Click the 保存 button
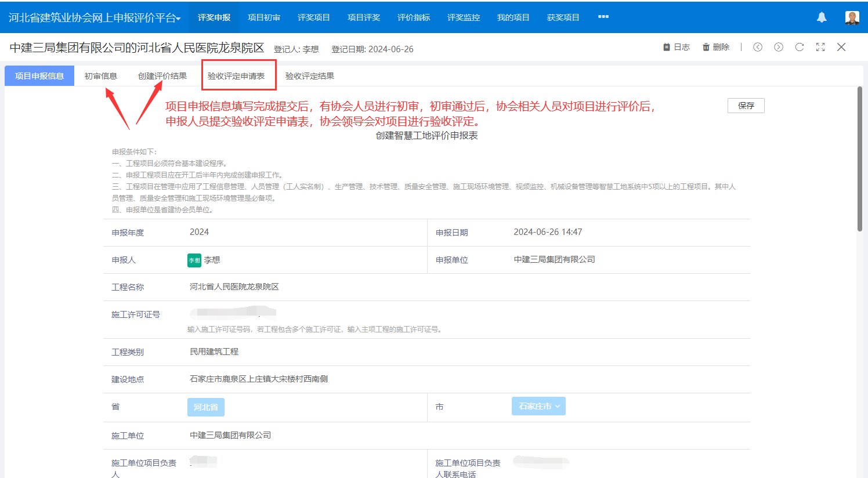 click(746, 106)
